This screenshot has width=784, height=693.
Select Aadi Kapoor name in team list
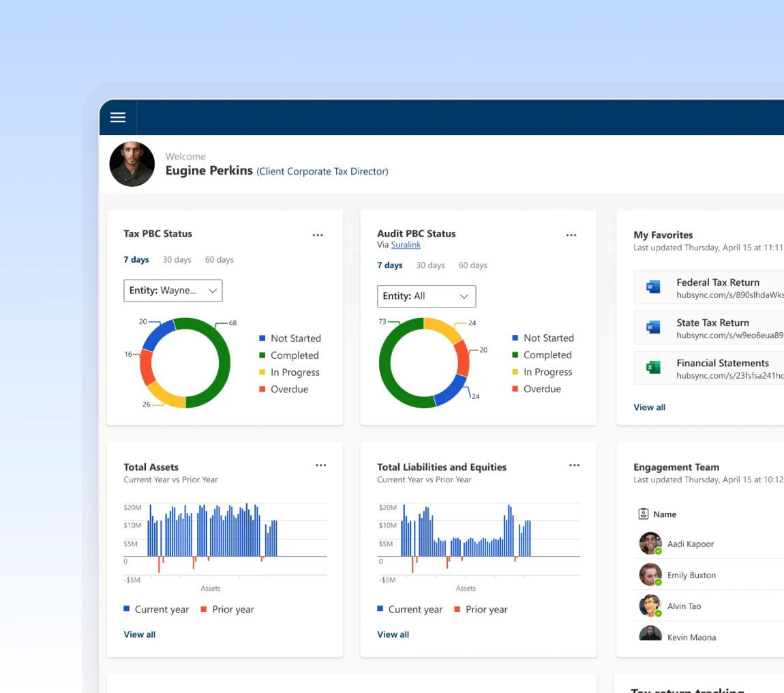(691, 544)
